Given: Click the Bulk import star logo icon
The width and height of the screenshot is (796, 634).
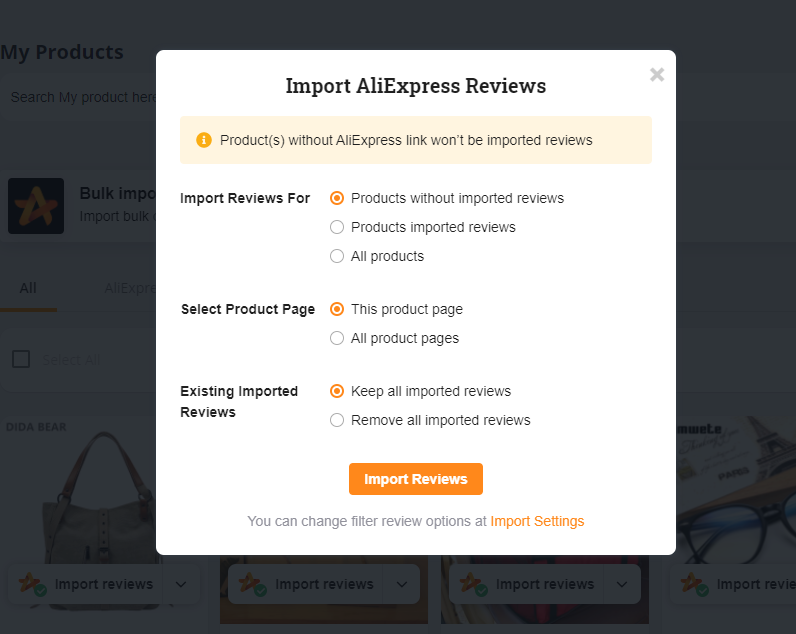Looking at the screenshot, I should (x=36, y=206).
